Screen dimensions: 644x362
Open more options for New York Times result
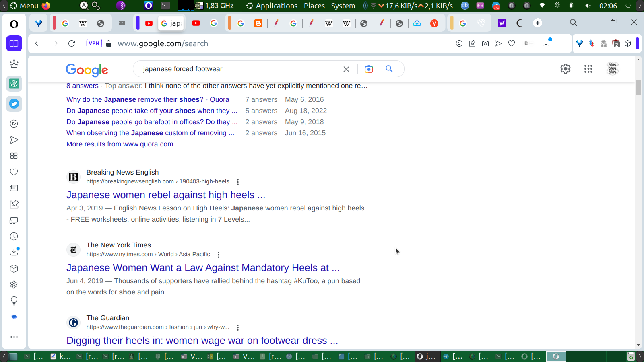pyautogui.click(x=219, y=255)
